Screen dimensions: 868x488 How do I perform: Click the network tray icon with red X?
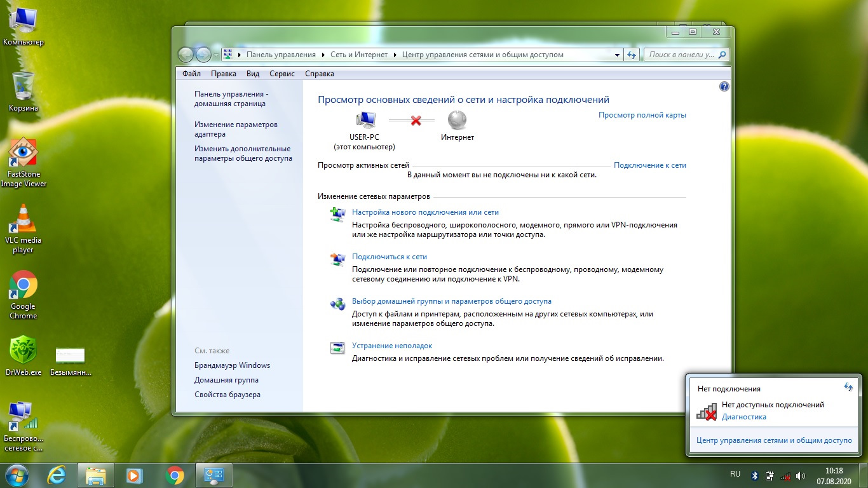pyautogui.click(x=785, y=475)
